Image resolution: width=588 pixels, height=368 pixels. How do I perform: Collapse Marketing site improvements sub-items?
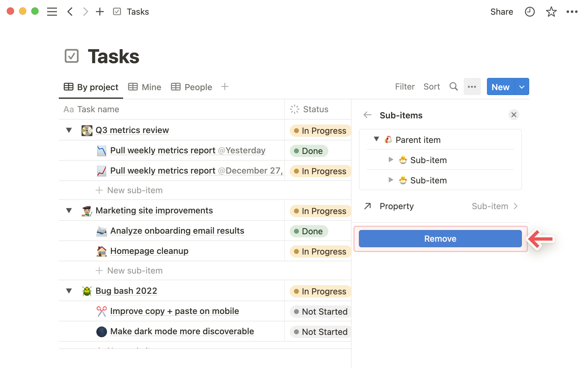(x=69, y=211)
